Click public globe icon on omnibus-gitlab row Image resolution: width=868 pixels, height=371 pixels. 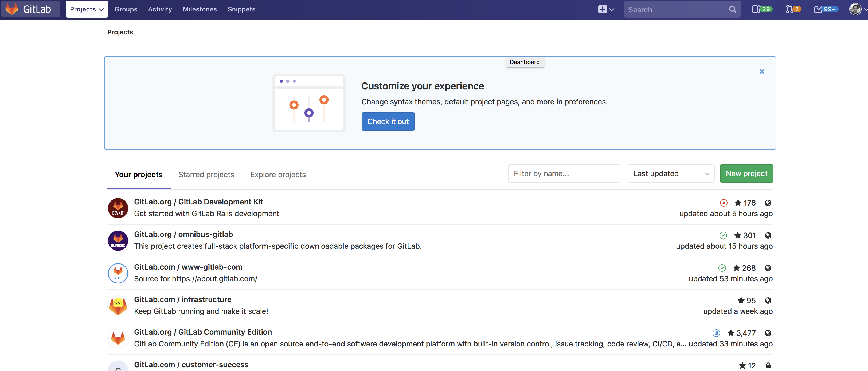pyautogui.click(x=768, y=235)
